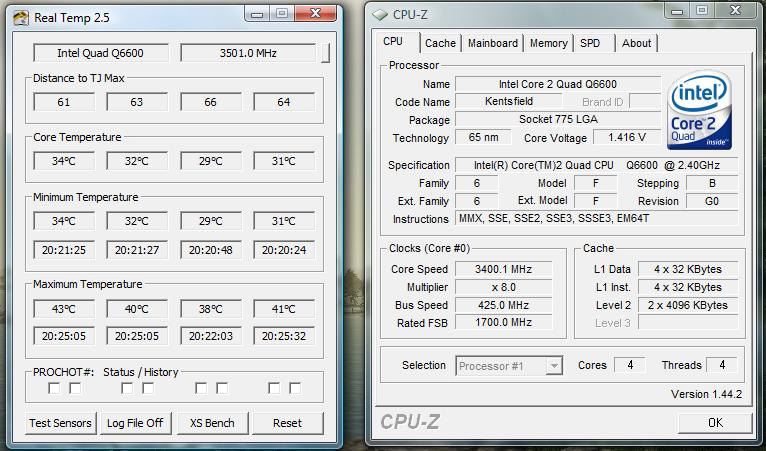766x451 pixels.
Task: Switch to the Cache tab
Action: [440, 43]
